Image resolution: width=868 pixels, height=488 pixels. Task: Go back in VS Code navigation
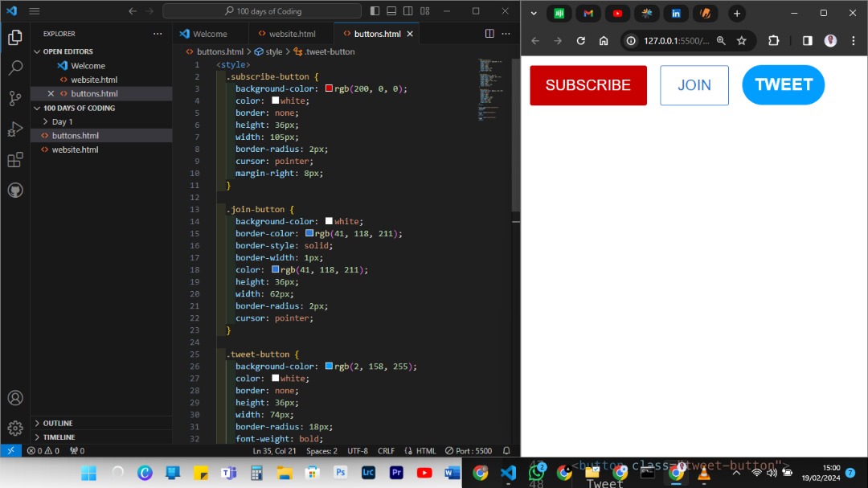[x=133, y=11]
